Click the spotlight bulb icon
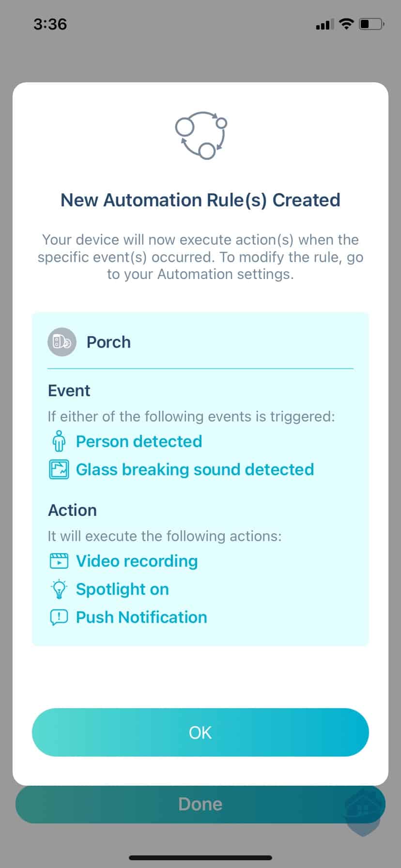This screenshot has height=868, width=401. click(59, 589)
